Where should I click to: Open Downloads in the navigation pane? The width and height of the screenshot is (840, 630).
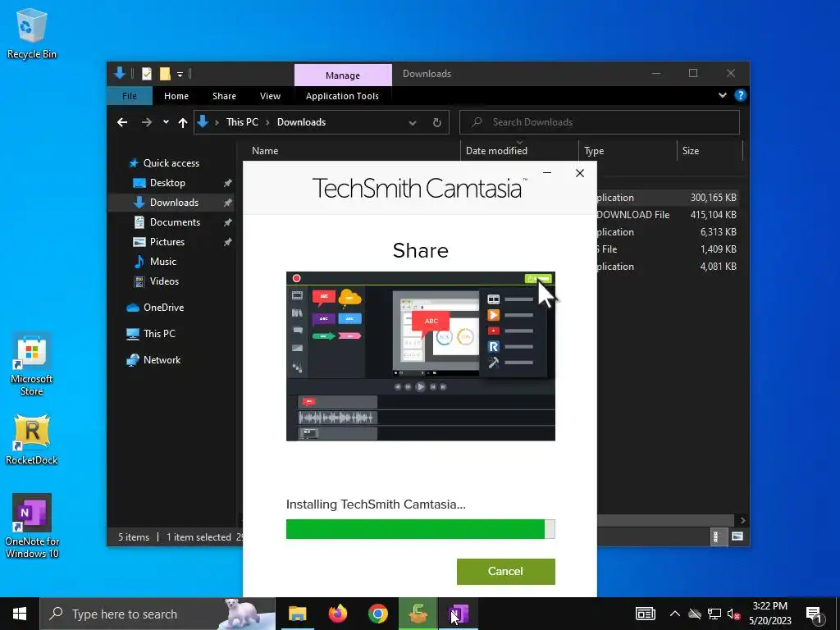[174, 203]
